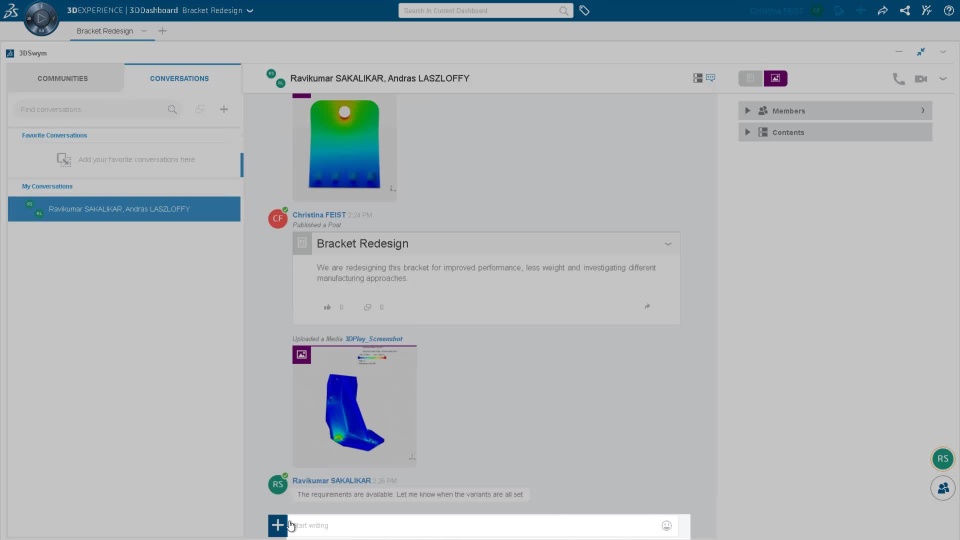
Task: Collapse the Bracket Redesign post chevron
Action: point(668,244)
